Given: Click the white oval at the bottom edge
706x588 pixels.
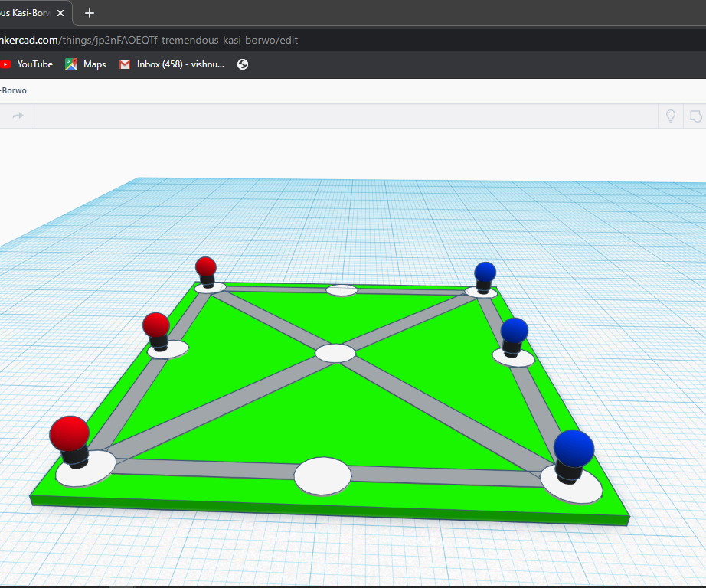Looking at the screenshot, I should pyautogui.click(x=322, y=475).
